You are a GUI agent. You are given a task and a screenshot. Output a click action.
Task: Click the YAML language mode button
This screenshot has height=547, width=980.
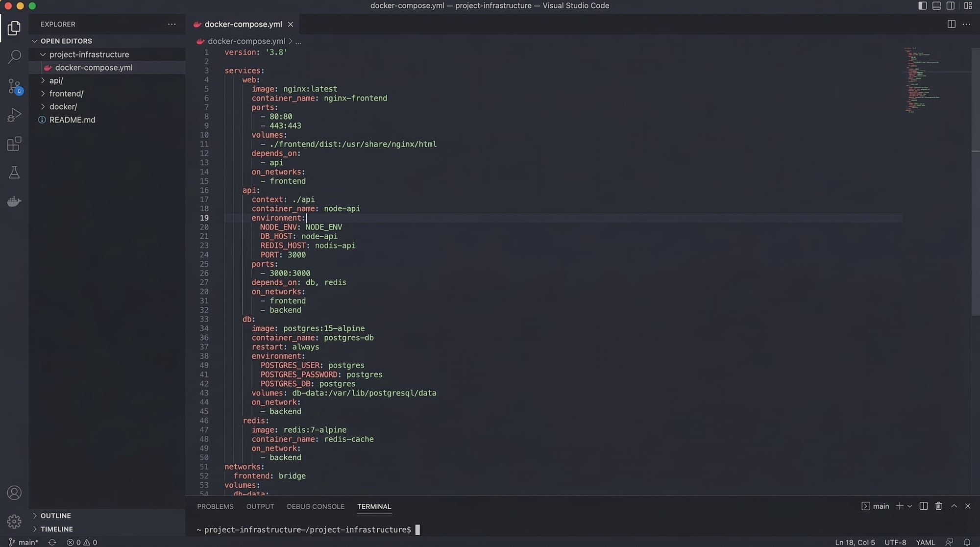pyautogui.click(x=925, y=542)
